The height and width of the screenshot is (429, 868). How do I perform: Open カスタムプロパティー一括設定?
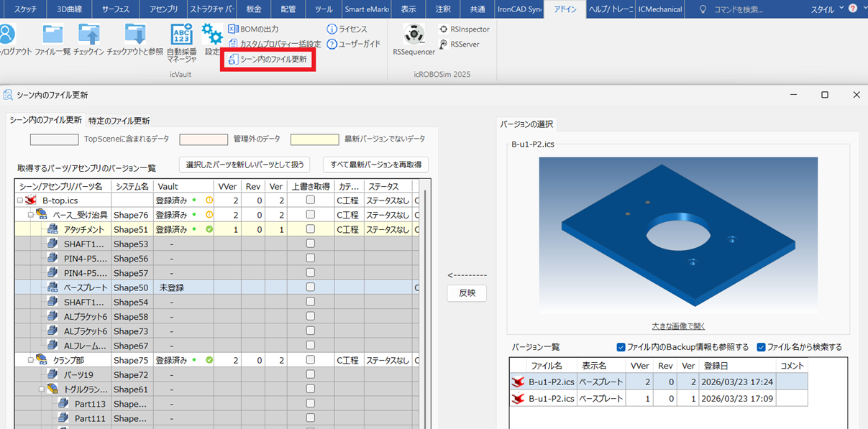tap(282, 43)
